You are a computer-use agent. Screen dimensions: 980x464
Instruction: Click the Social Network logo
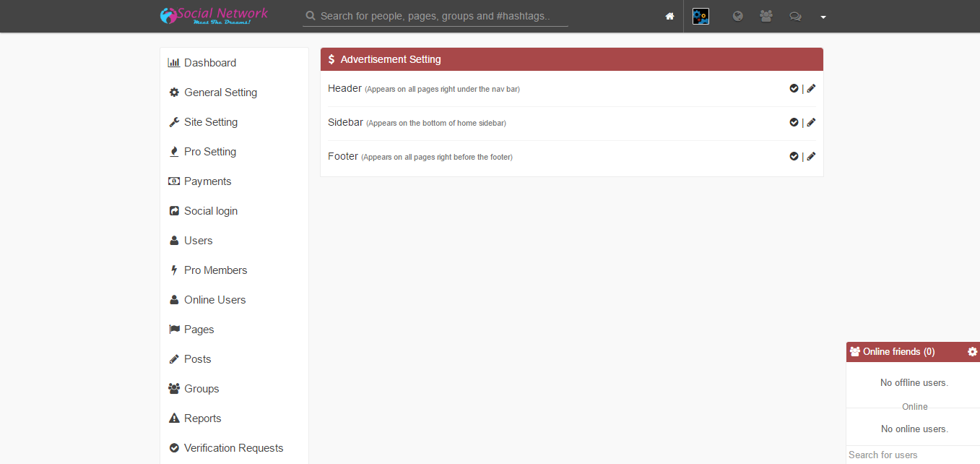[214, 16]
